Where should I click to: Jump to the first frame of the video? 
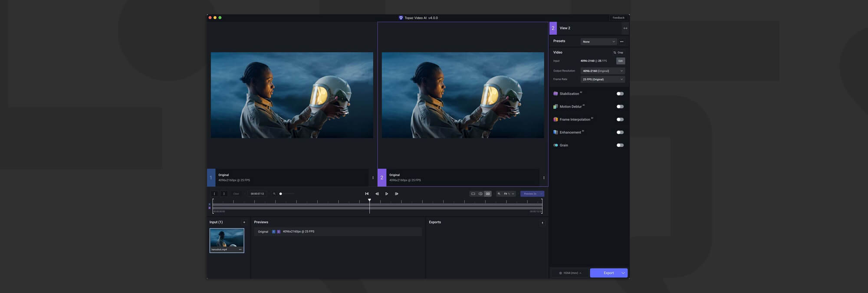click(x=367, y=194)
